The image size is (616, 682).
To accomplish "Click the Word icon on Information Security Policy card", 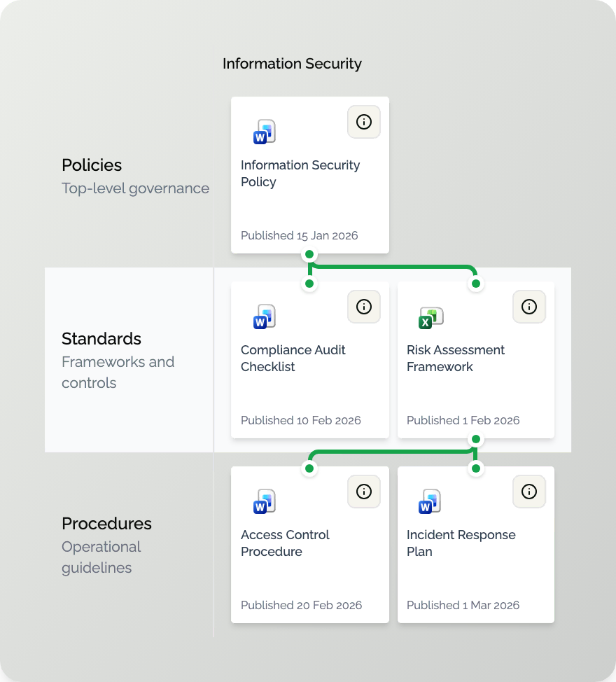I will (x=263, y=132).
